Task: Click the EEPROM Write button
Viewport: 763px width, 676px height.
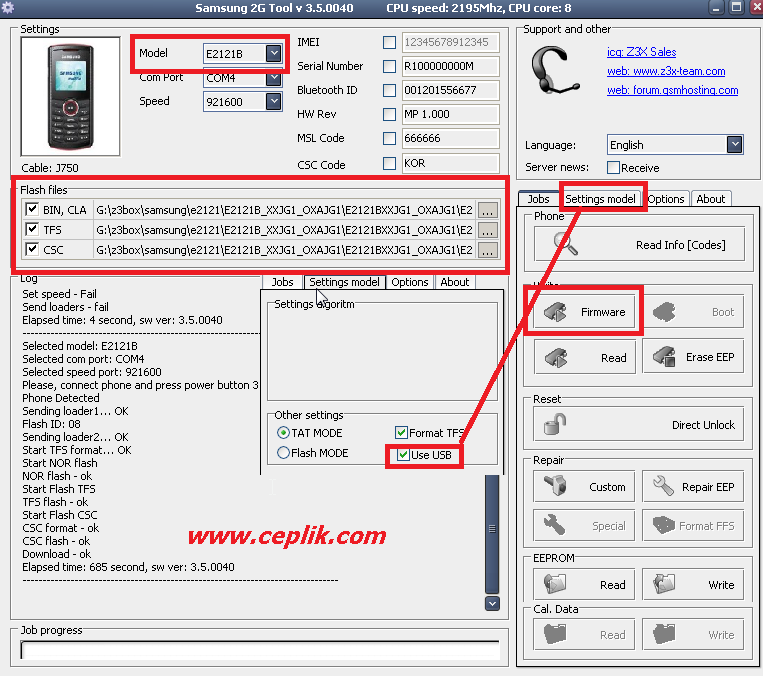Action: pos(693,584)
